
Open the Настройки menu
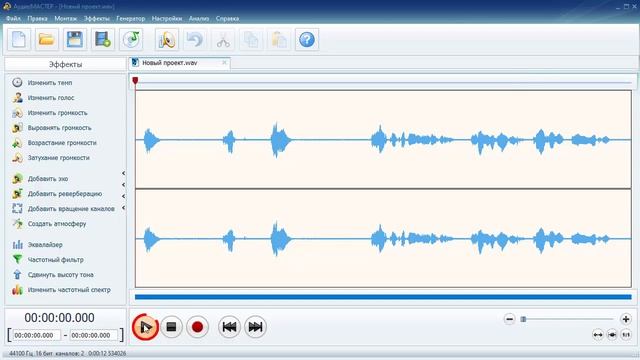coord(167,18)
